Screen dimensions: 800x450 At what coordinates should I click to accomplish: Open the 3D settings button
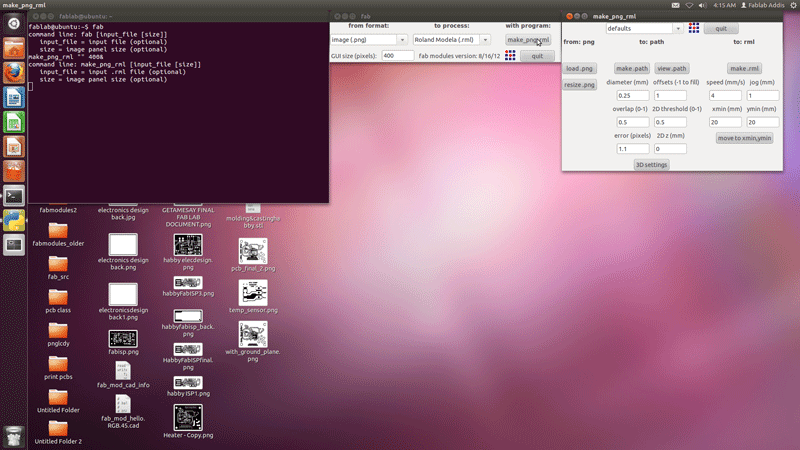652,164
